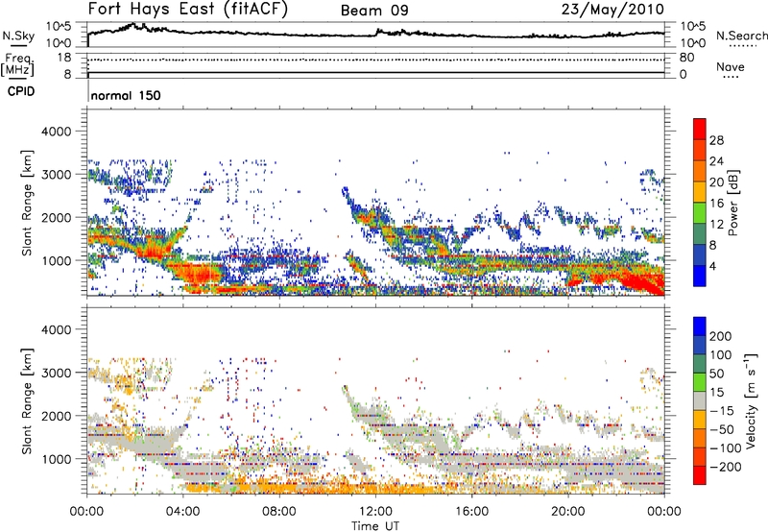Click the 'N.Sky' legend label
Image resolution: width=768 pixels, height=532 pixels.
(x=18, y=36)
